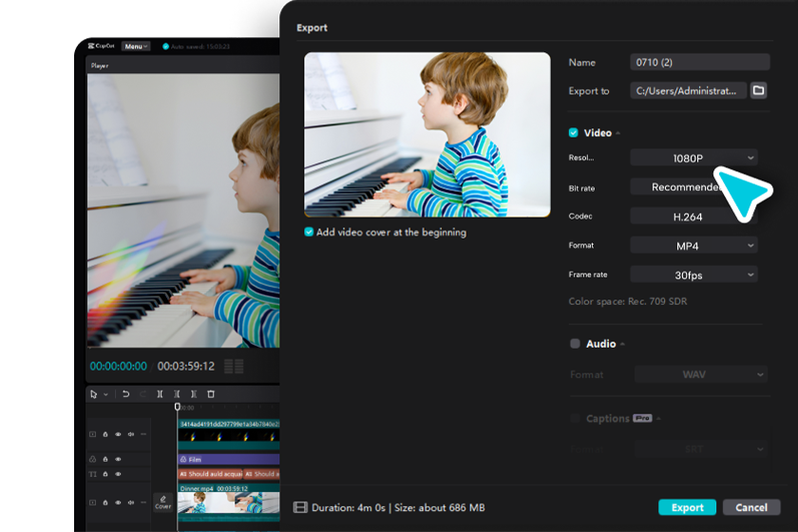
Task: Enable the Captions export checkbox
Action: 575,418
